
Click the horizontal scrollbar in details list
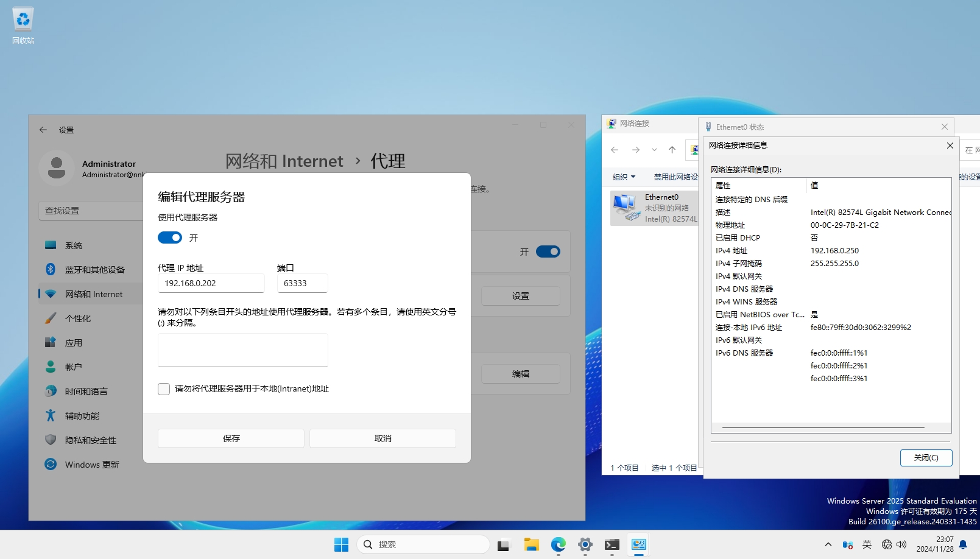click(x=823, y=427)
